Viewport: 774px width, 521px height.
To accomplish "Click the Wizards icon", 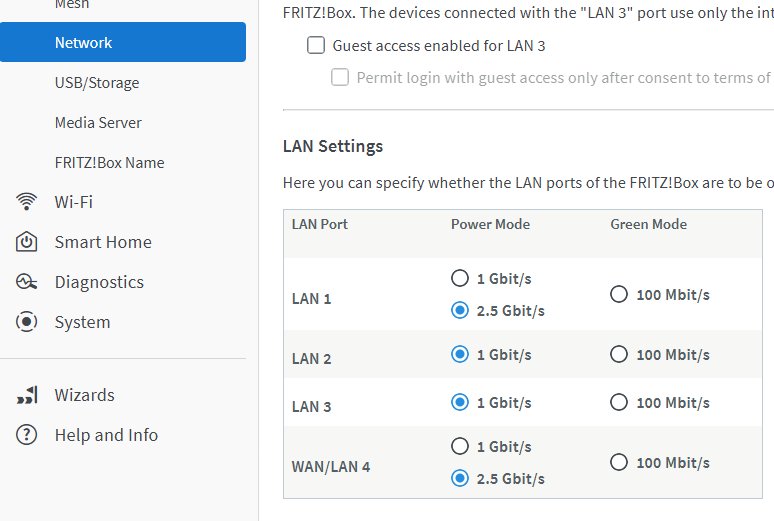I will pyautogui.click(x=27, y=395).
